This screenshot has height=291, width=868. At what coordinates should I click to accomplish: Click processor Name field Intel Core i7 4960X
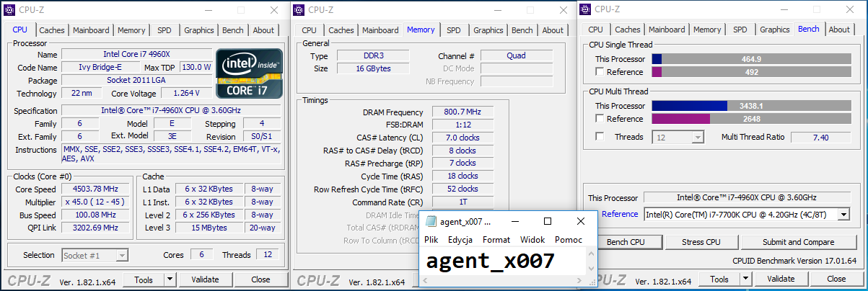[x=138, y=55]
